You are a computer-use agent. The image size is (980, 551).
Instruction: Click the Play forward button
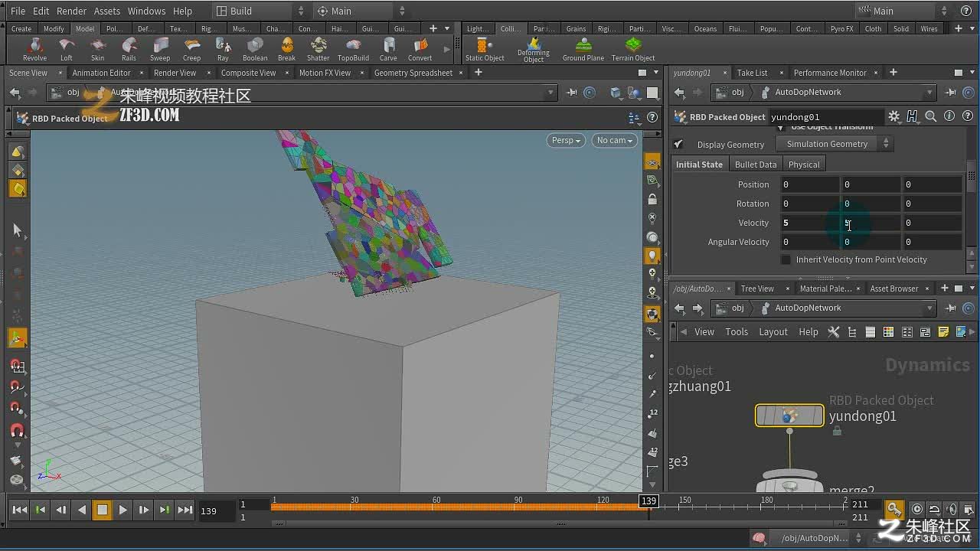pyautogui.click(x=122, y=510)
